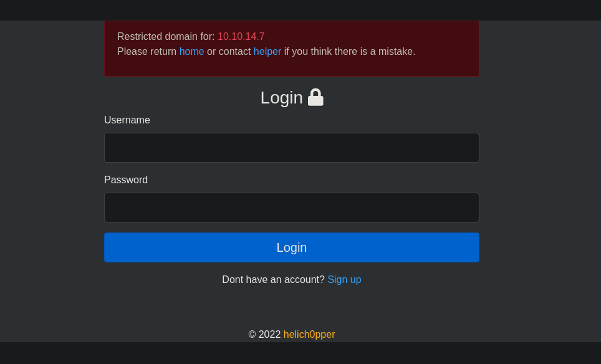601x364 pixels.
Task: Open the Sign up link
Action: [x=344, y=280]
